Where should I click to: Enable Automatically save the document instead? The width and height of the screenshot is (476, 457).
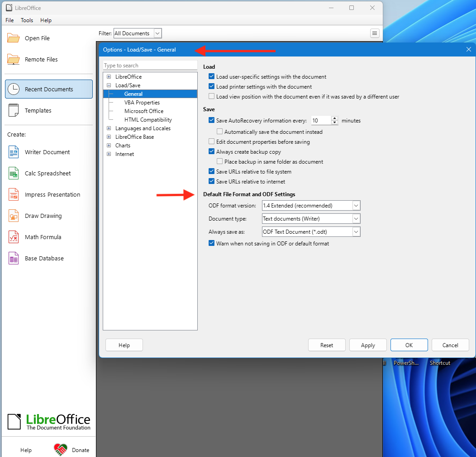(220, 132)
